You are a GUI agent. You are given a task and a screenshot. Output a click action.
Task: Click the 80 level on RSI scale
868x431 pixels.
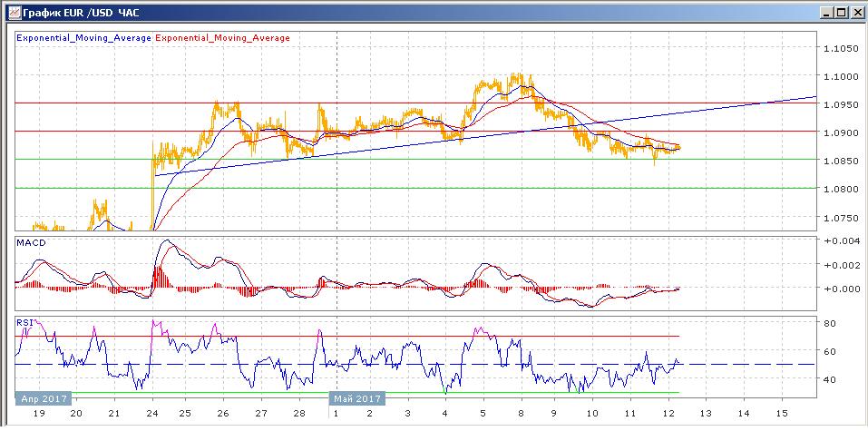click(x=829, y=322)
